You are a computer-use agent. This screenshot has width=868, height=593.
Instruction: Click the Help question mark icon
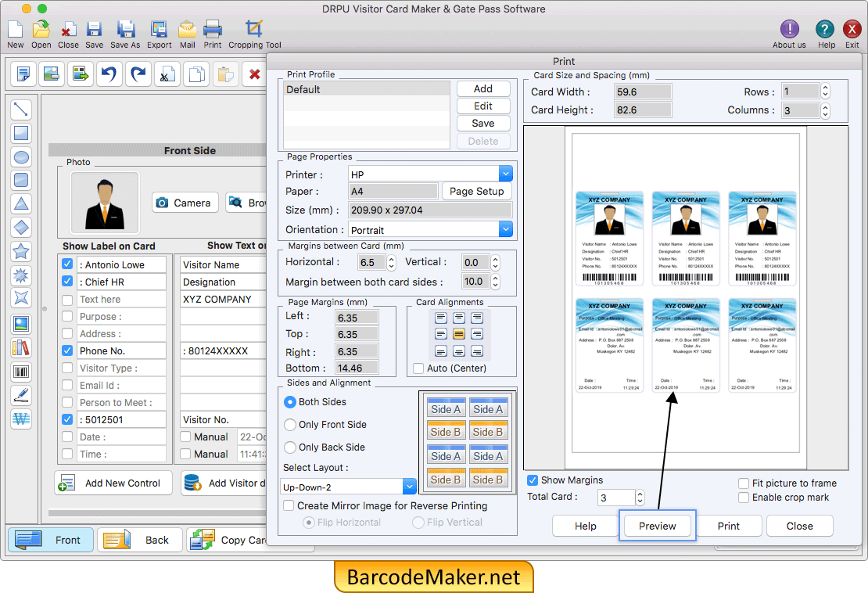coord(825,29)
